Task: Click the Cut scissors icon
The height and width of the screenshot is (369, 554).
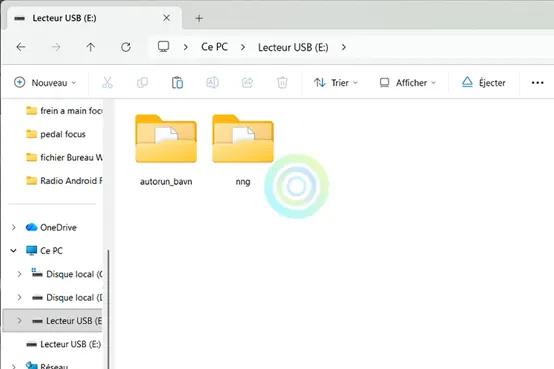Action: pyautogui.click(x=107, y=83)
